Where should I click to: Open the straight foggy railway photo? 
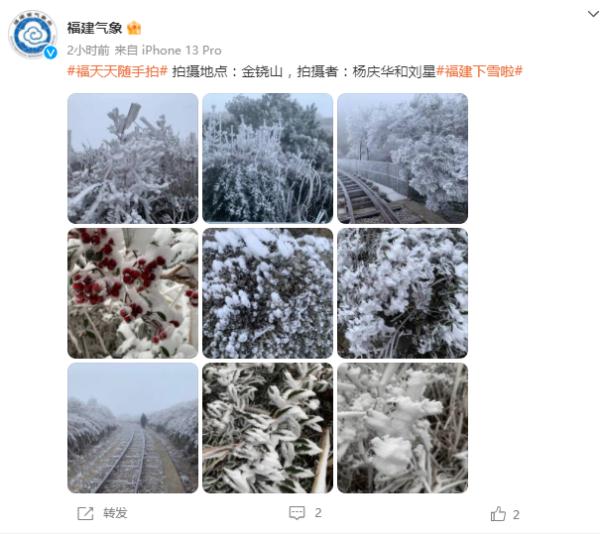coord(133,428)
